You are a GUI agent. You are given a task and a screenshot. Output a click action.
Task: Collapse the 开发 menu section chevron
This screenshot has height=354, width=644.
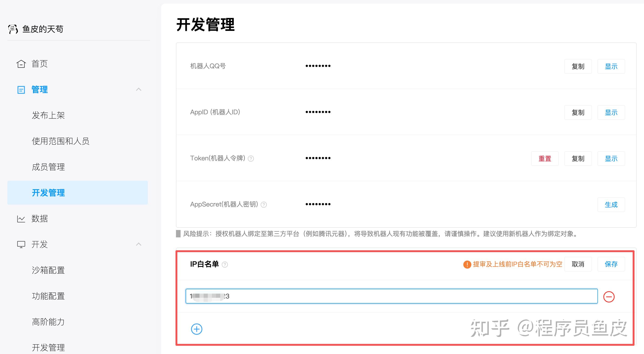pos(138,244)
